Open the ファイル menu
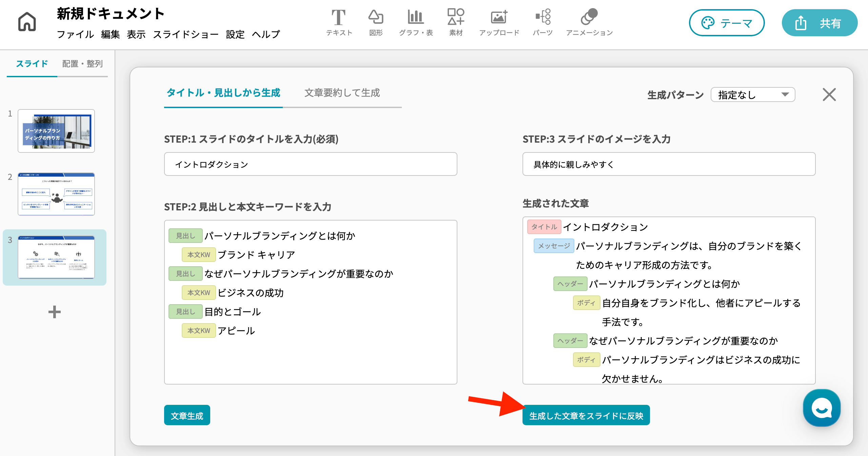 (x=75, y=34)
